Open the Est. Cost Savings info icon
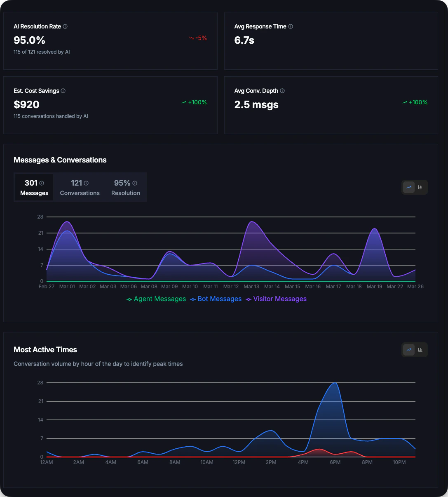The width and height of the screenshot is (448, 497). click(x=63, y=91)
